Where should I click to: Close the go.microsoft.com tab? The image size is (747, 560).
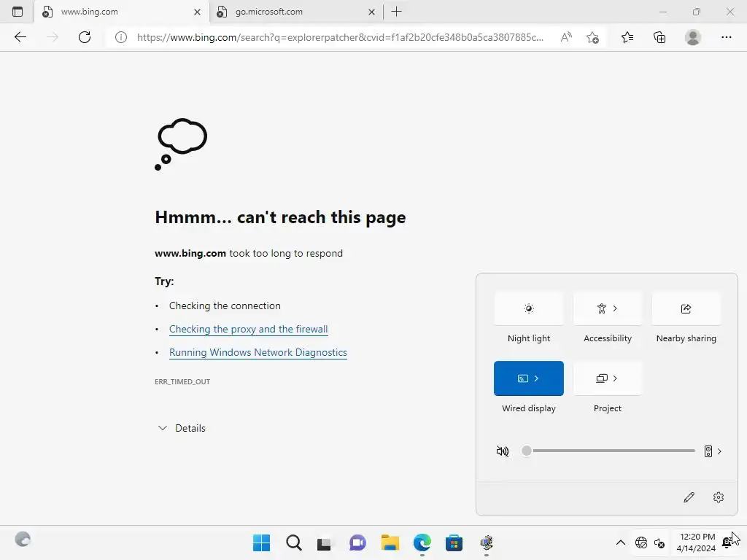coord(371,12)
